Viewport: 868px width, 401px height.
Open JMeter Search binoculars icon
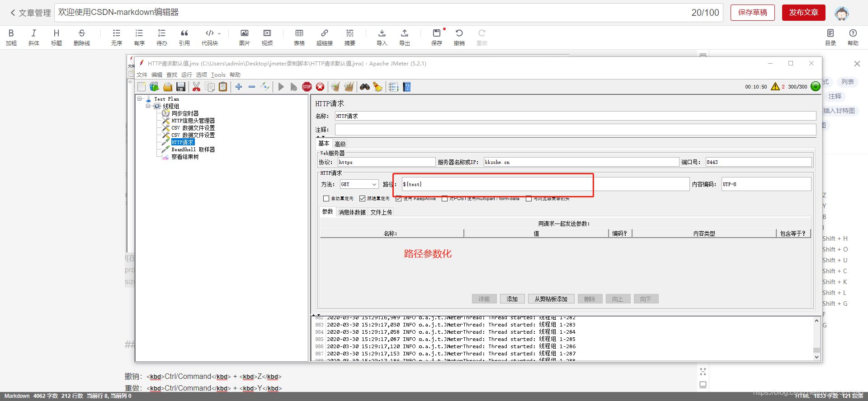[365, 87]
